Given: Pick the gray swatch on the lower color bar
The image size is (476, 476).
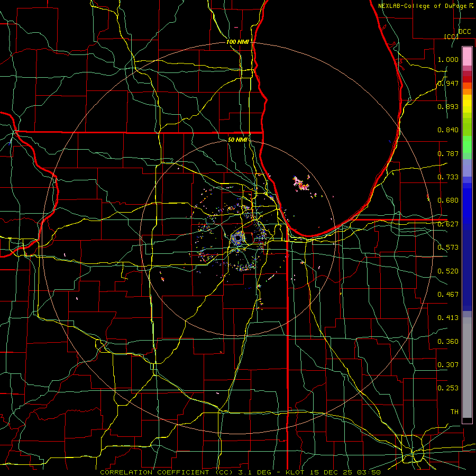Looking at the screenshot, I should coord(467,368).
